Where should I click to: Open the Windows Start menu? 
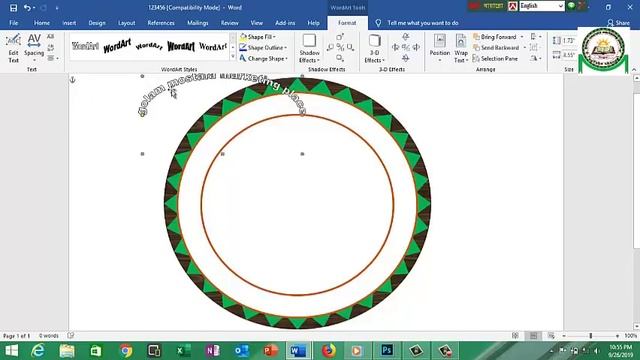[x=11, y=351]
